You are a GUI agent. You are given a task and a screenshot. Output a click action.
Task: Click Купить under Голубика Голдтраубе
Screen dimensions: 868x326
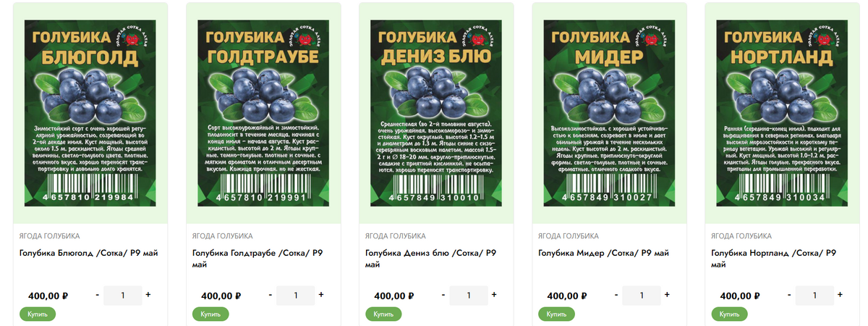tap(210, 314)
